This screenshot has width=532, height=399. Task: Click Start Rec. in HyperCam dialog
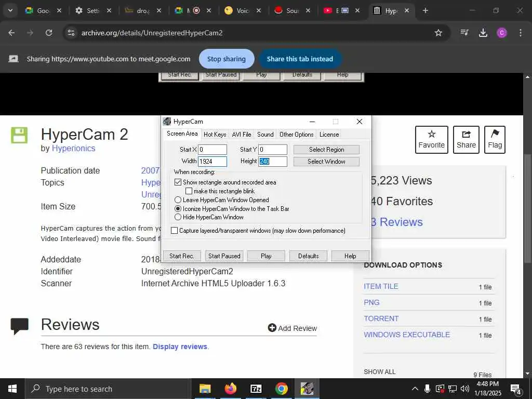[x=182, y=256]
